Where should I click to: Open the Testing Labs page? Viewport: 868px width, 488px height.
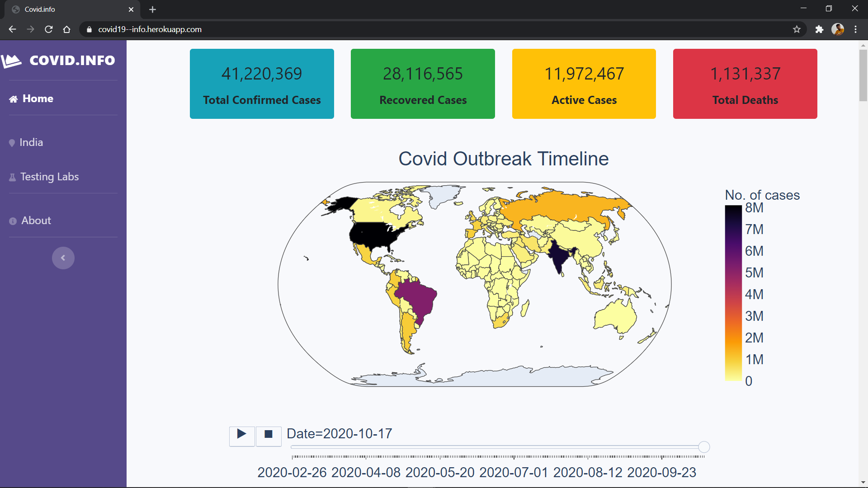[x=49, y=177]
